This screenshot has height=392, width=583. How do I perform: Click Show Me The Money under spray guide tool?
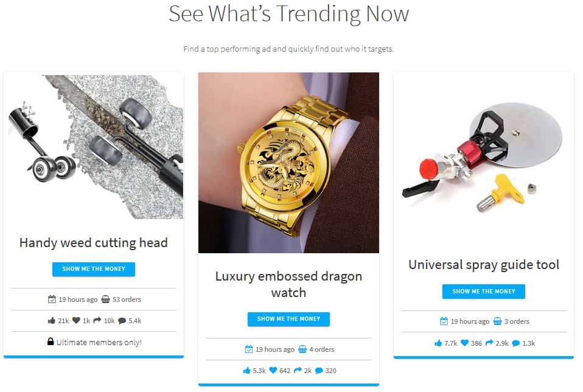click(x=484, y=292)
